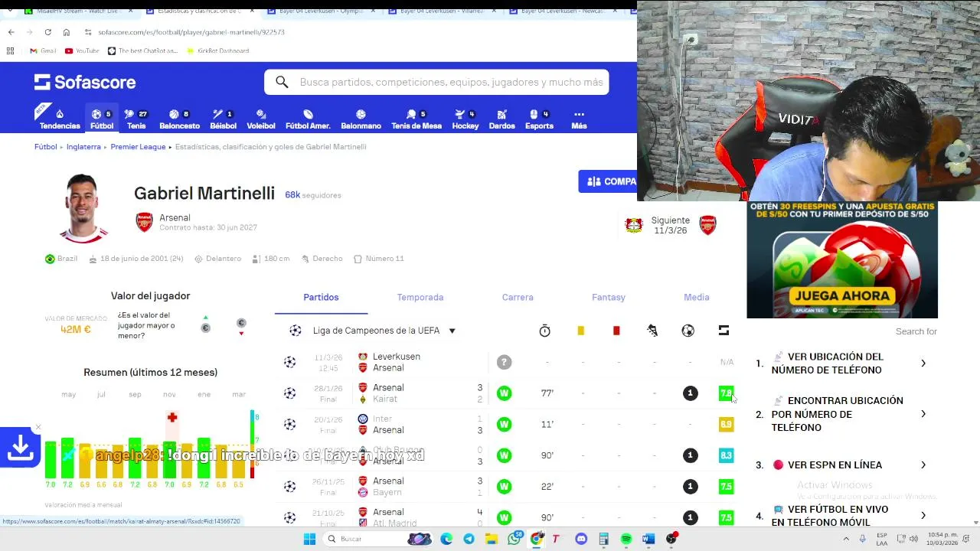Open the Tendencias sports section
Image resolution: width=980 pixels, height=551 pixels.
(x=60, y=119)
